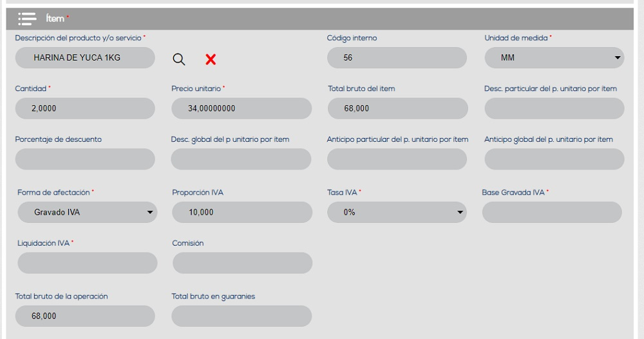644x339 pixels.
Task: Focus the Cantidad input field
Action: click(85, 108)
